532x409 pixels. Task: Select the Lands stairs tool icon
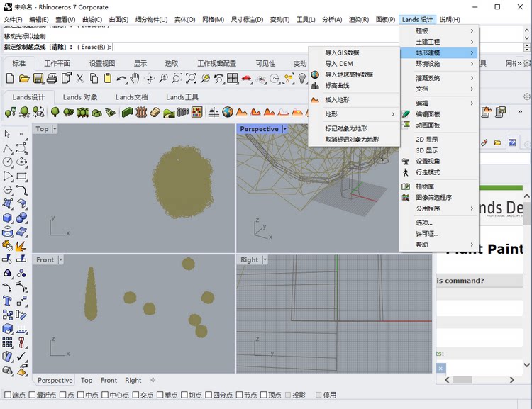pos(155,112)
